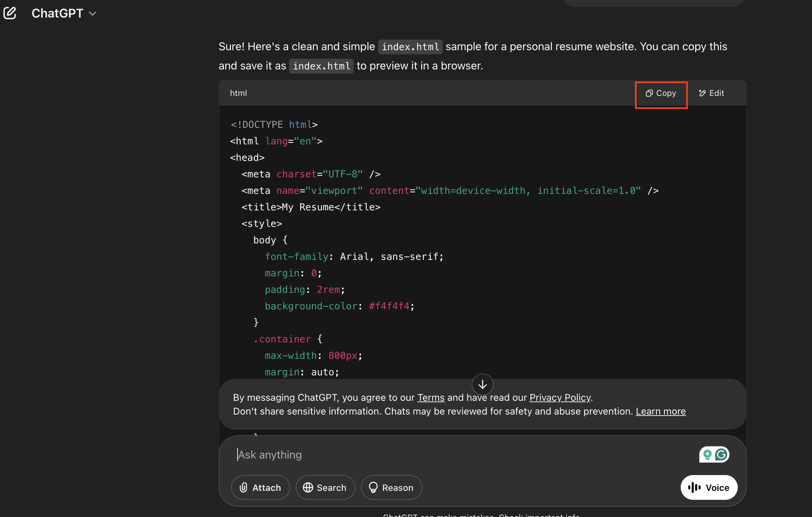The height and width of the screenshot is (517, 812).
Task: Click the font-family Arial line
Action: 354,256
